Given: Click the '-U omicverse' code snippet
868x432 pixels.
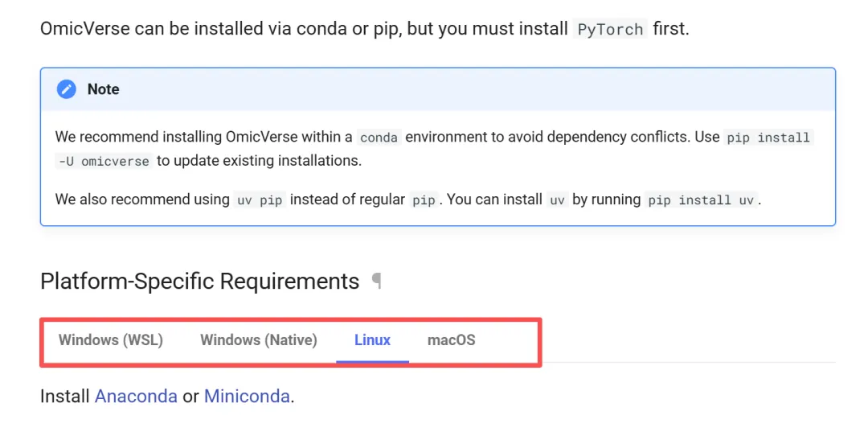Looking at the screenshot, I should click(x=104, y=161).
